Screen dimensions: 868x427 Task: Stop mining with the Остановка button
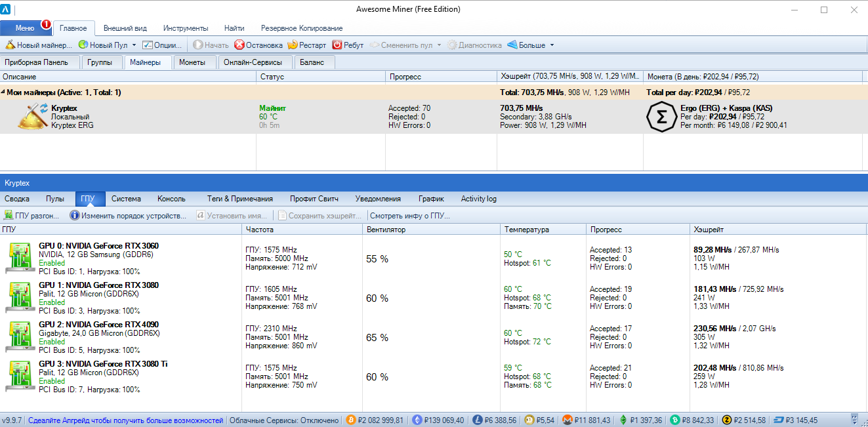click(x=258, y=45)
